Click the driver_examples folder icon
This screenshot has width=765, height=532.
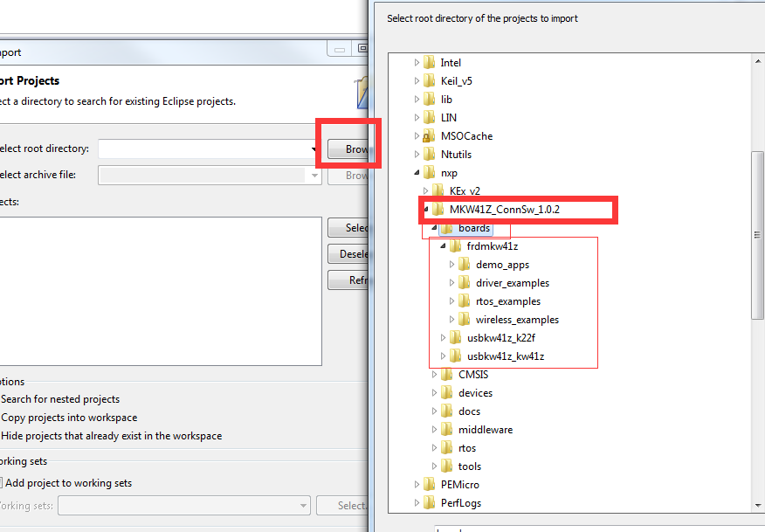pyautogui.click(x=465, y=283)
